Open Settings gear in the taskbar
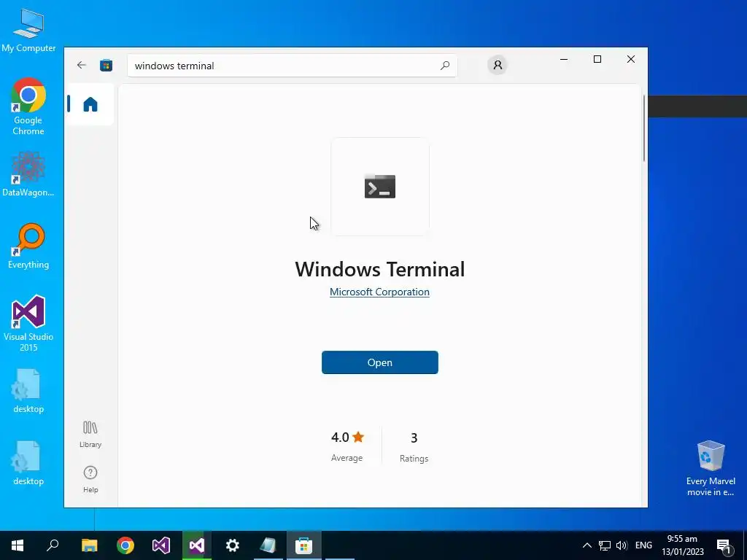 point(233,545)
